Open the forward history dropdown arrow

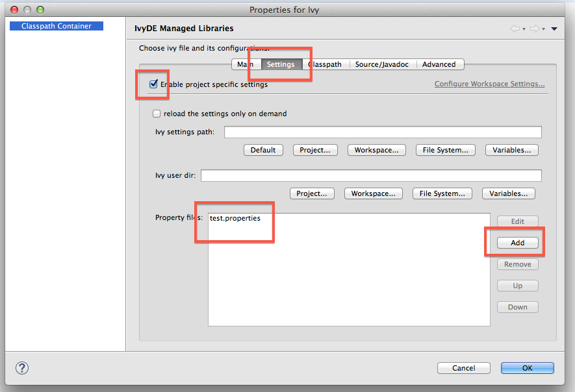coord(543,29)
